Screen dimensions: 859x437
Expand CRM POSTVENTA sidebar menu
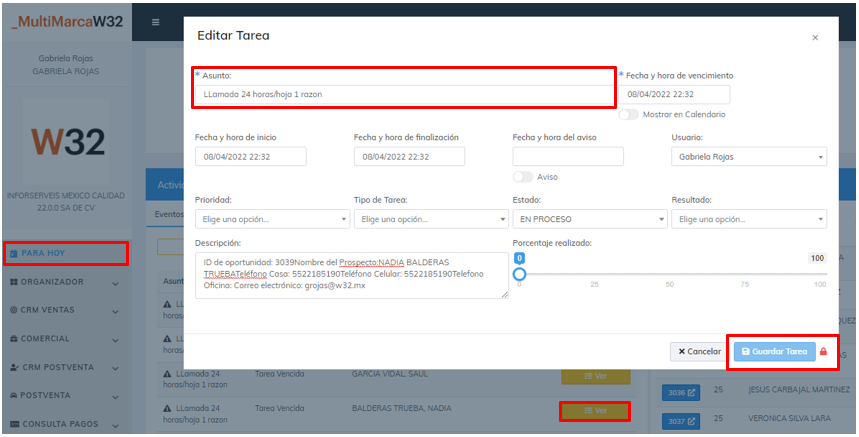point(65,367)
